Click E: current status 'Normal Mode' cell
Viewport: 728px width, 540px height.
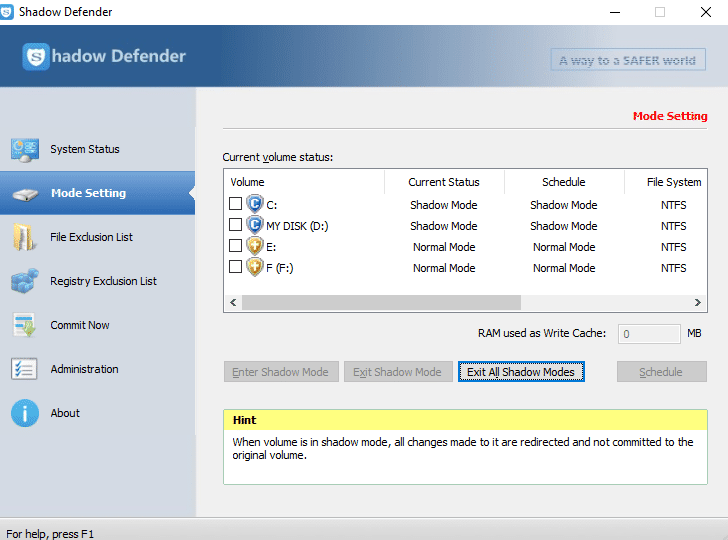(444, 247)
